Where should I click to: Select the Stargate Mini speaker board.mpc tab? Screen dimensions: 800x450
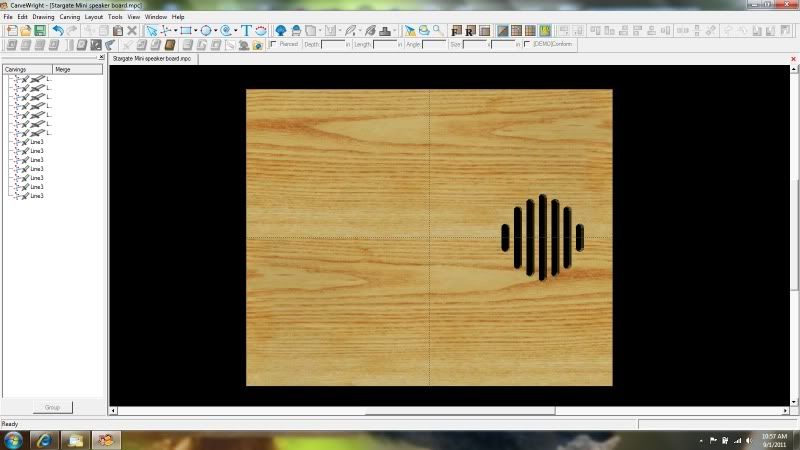[x=152, y=59]
